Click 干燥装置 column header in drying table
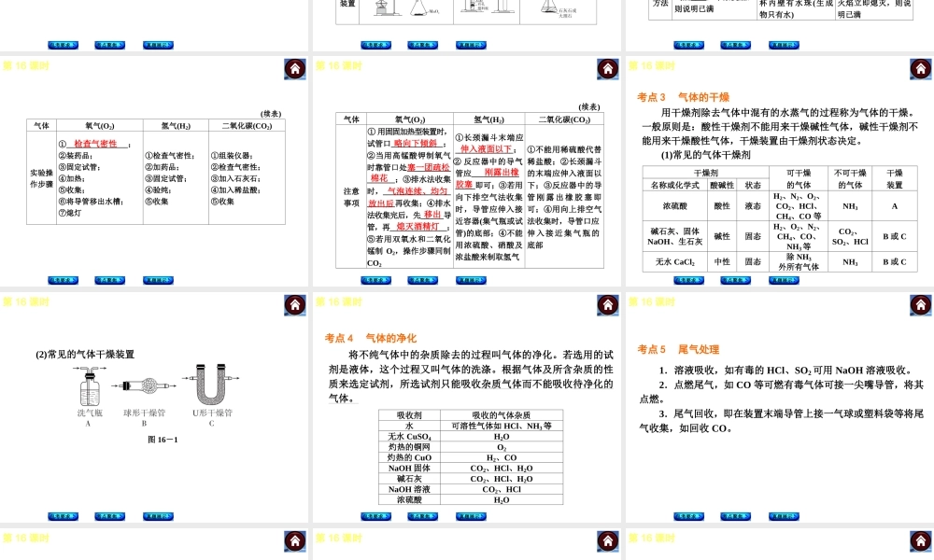934x560 pixels. pyautogui.click(x=895, y=179)
